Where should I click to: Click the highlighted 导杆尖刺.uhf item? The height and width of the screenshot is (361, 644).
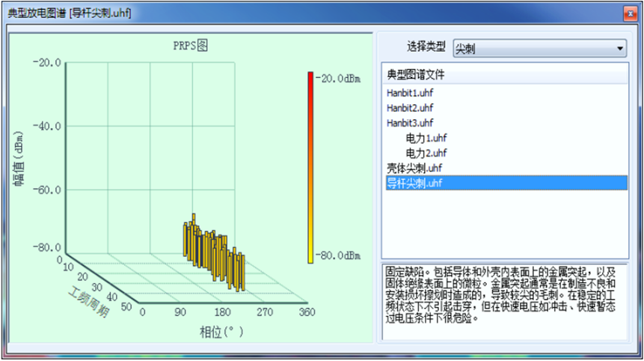click(414, 183)
